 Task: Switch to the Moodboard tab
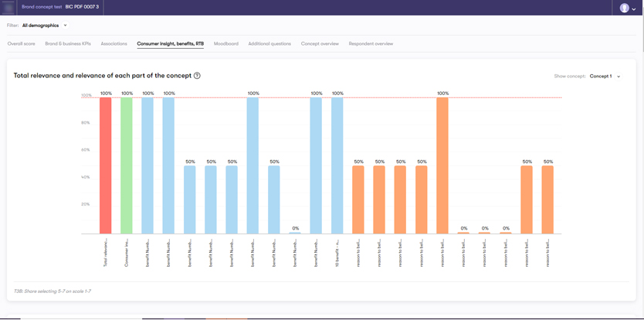(226, 44)
